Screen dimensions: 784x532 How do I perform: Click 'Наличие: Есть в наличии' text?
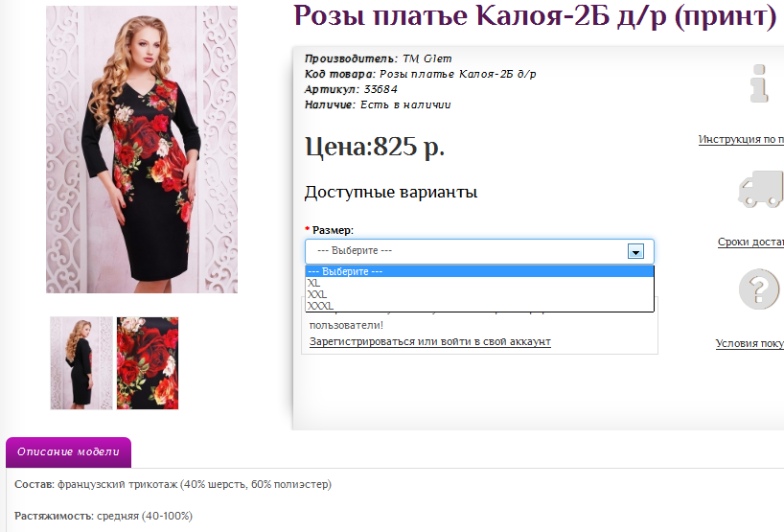point(378,105)
